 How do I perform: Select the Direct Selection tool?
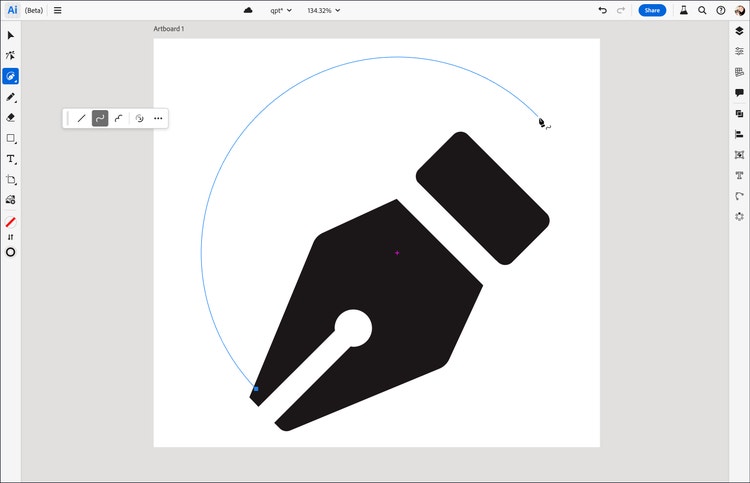pyautogui.click(x=11, y=55)
